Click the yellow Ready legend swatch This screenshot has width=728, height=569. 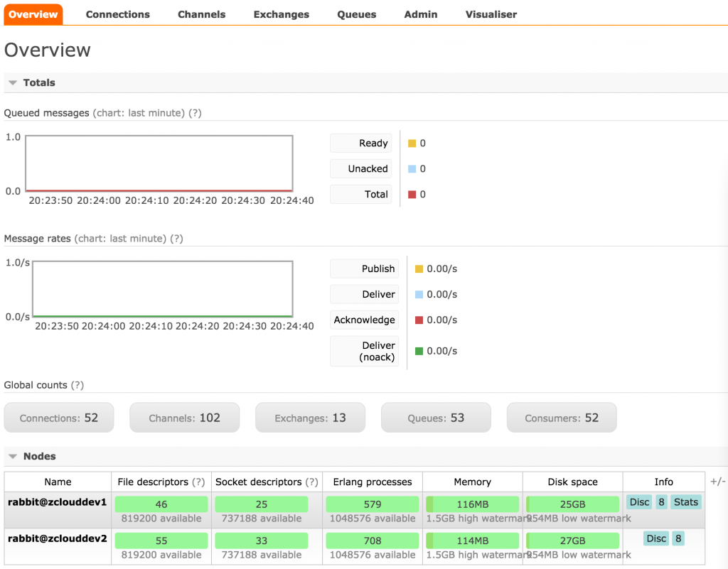point(412,143)
